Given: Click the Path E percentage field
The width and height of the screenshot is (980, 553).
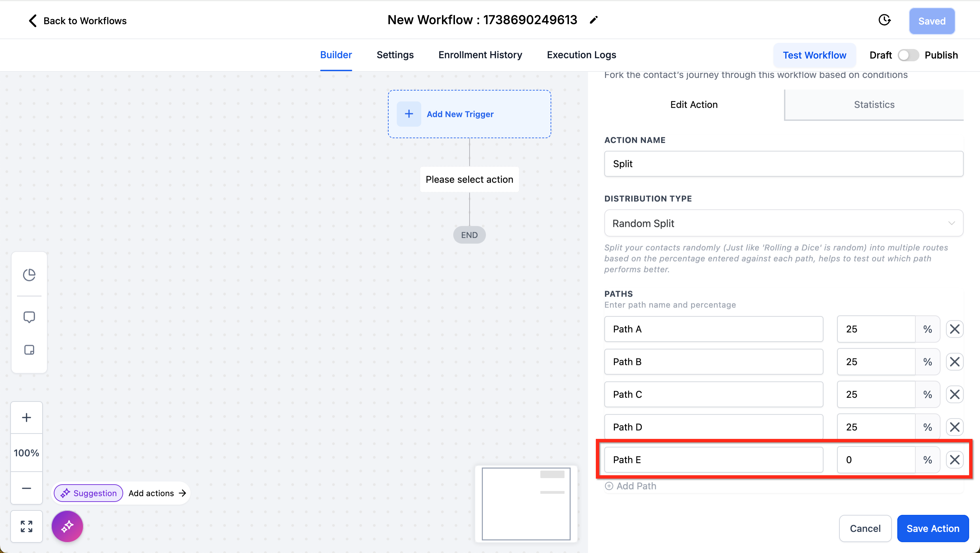Looking at the screenshot, I should 876,460.
